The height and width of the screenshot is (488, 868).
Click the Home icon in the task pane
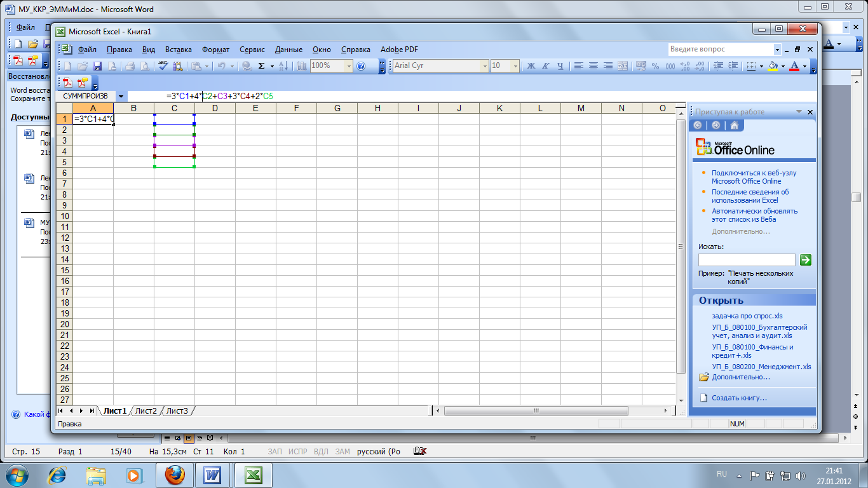tap(734, 125)
